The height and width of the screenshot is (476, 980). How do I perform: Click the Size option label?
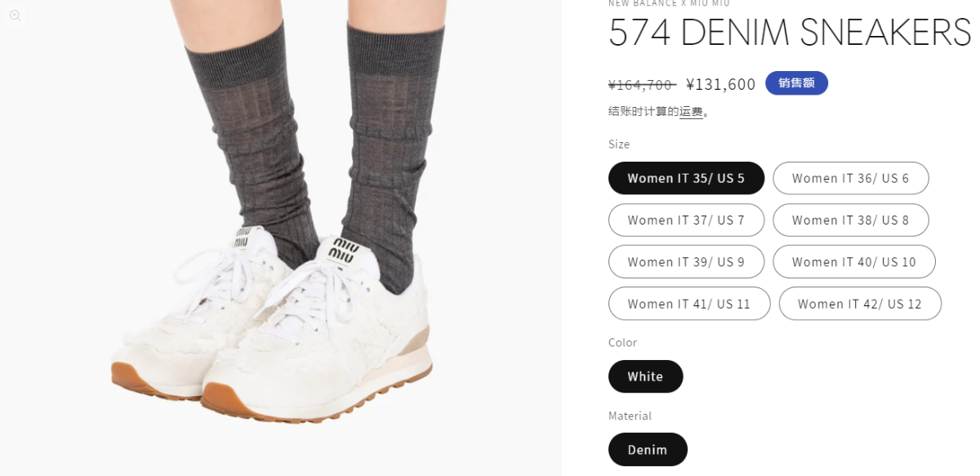619,144
